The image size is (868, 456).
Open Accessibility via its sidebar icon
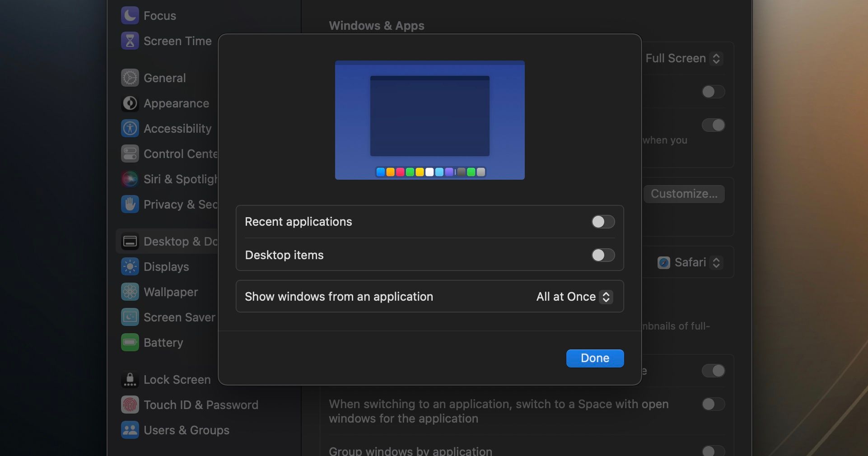point(130,129)
